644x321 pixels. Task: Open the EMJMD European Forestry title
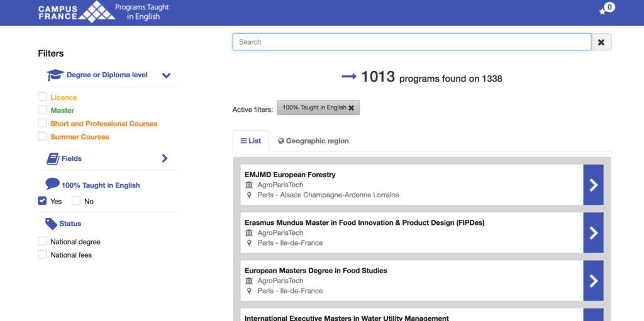tap(290, 175)
